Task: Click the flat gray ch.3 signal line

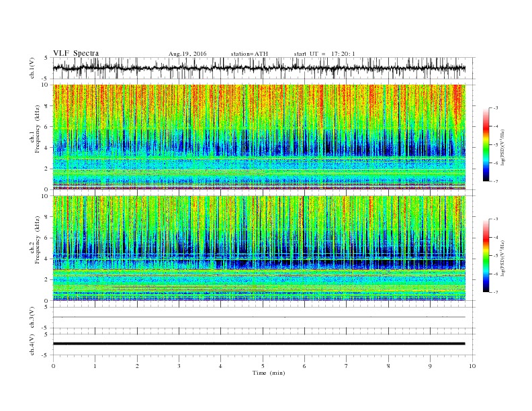Action: coord(259,317)
